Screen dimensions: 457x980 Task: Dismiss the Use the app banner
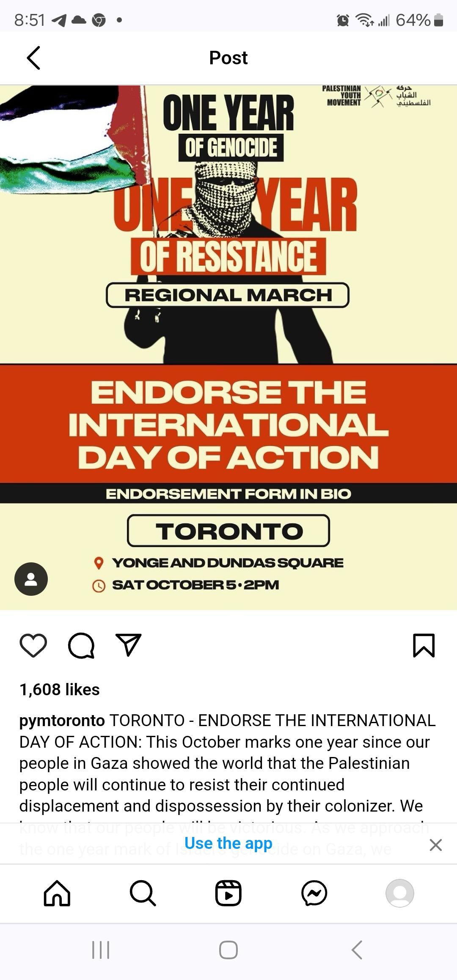[x=435, y=843]
